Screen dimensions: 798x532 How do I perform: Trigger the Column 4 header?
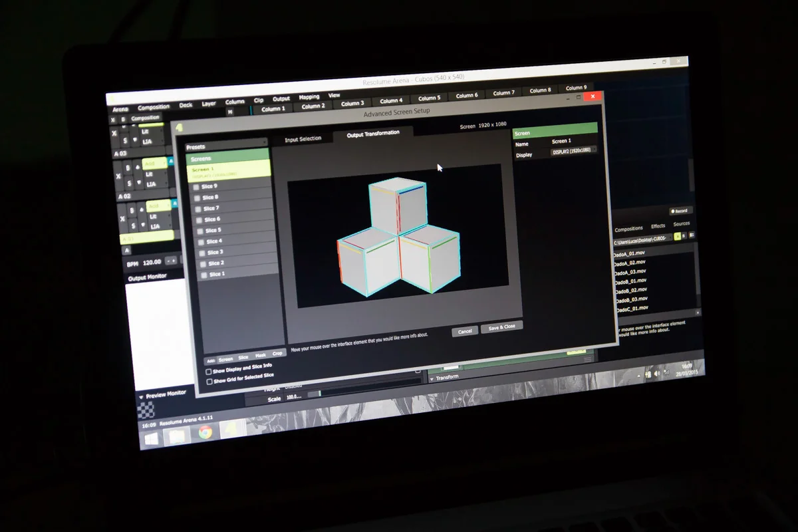pyautogui.click(x=391, y=100)
